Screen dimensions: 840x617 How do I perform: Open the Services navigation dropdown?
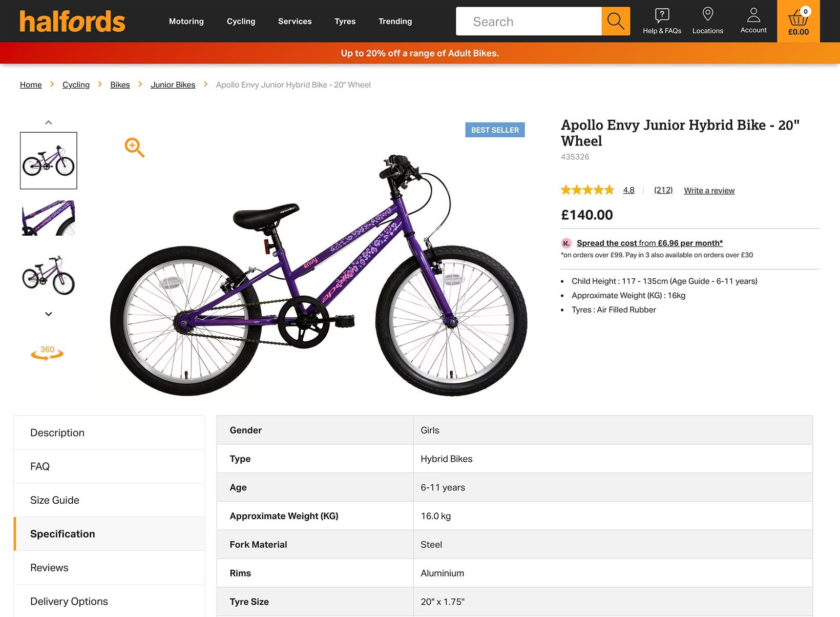point(295,21)
